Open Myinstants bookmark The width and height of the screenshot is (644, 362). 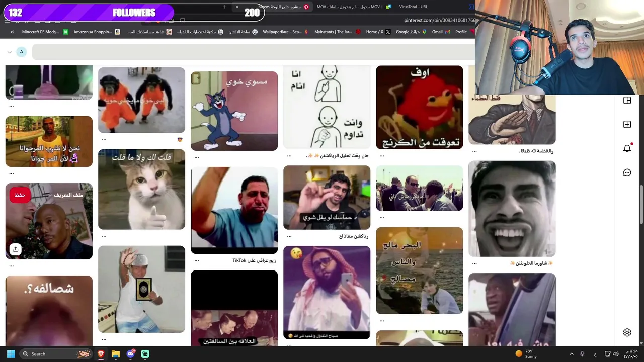(x=338, y=32)
